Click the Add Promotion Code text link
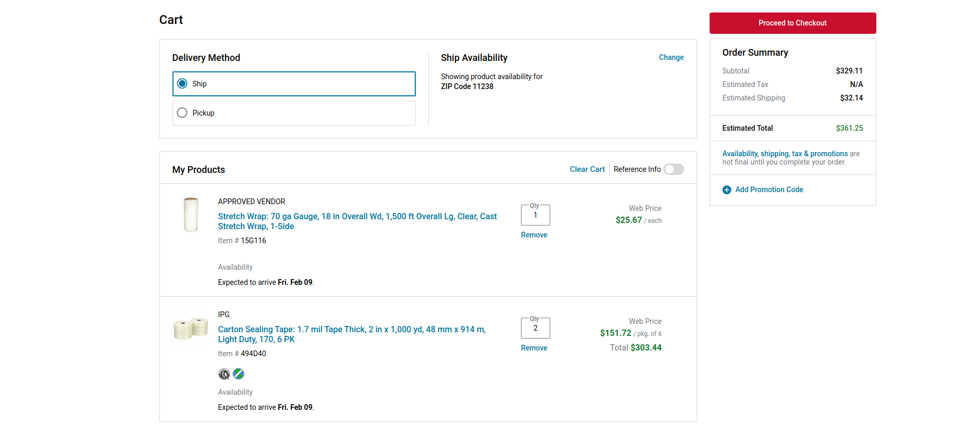 tap(769, 190)
